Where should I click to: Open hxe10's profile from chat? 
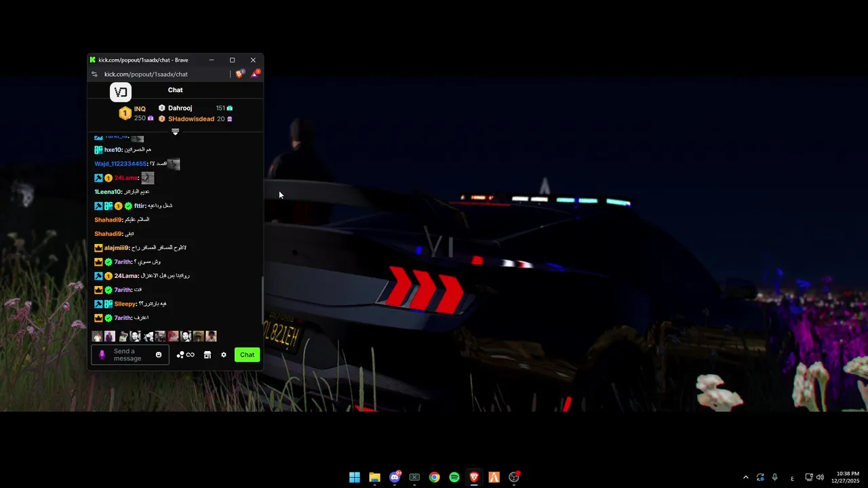point(113,150)
